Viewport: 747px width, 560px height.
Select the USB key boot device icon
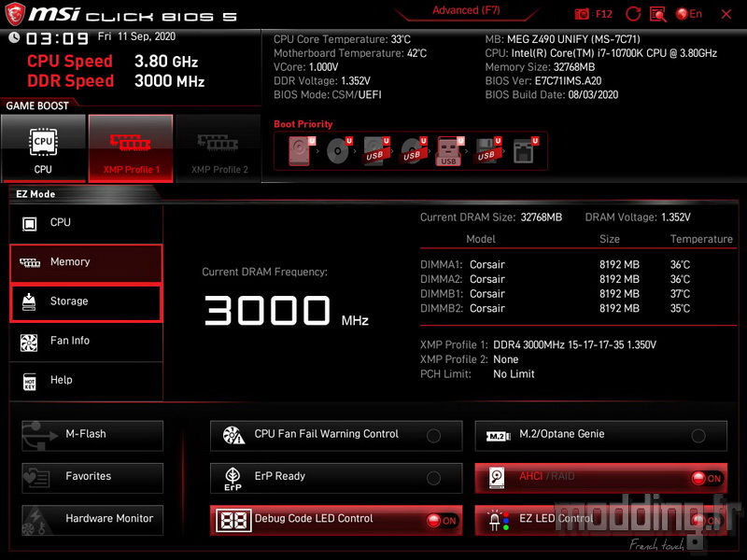449,151
